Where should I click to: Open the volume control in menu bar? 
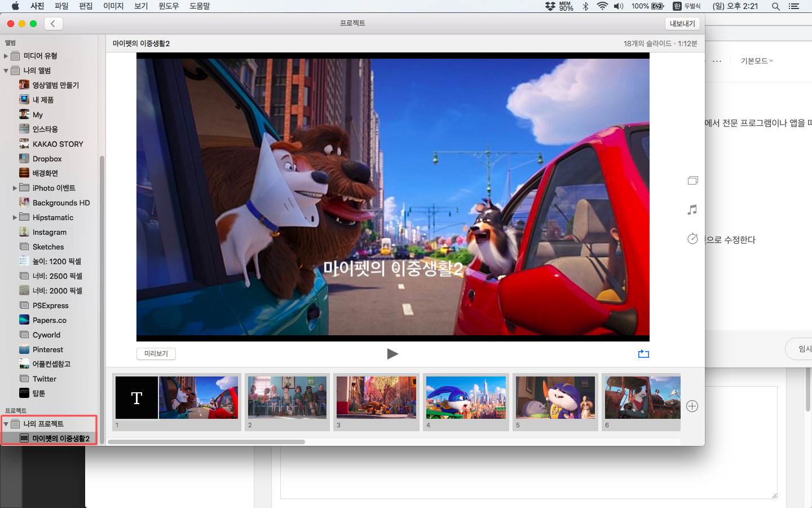click(x=619, y=6)
